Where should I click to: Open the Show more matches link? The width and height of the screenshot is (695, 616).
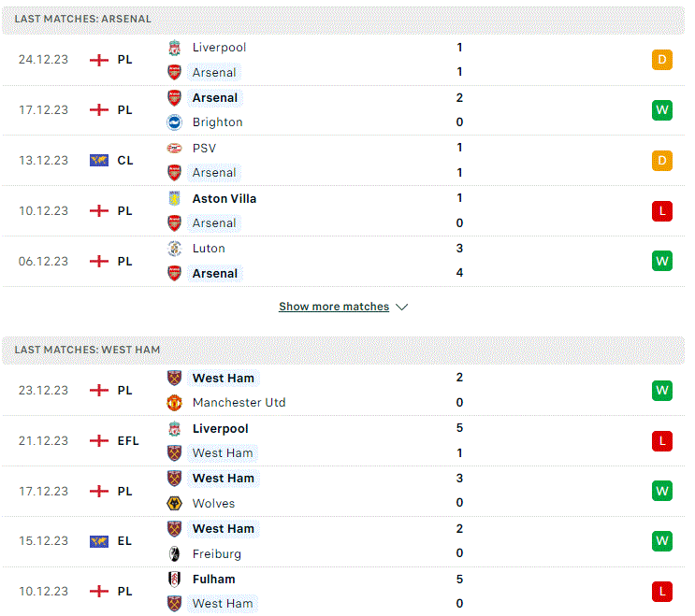click(334, 307)
